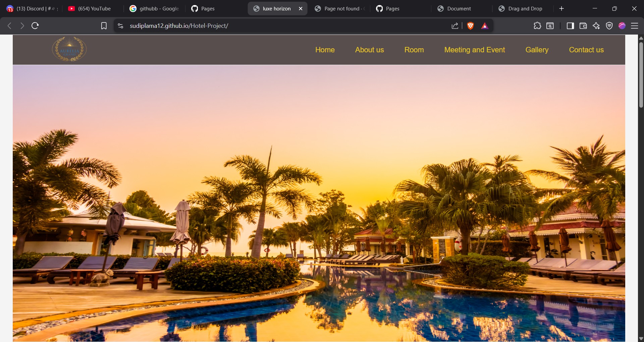Select Meeting and Event navigation item

(x=474, y=50)
